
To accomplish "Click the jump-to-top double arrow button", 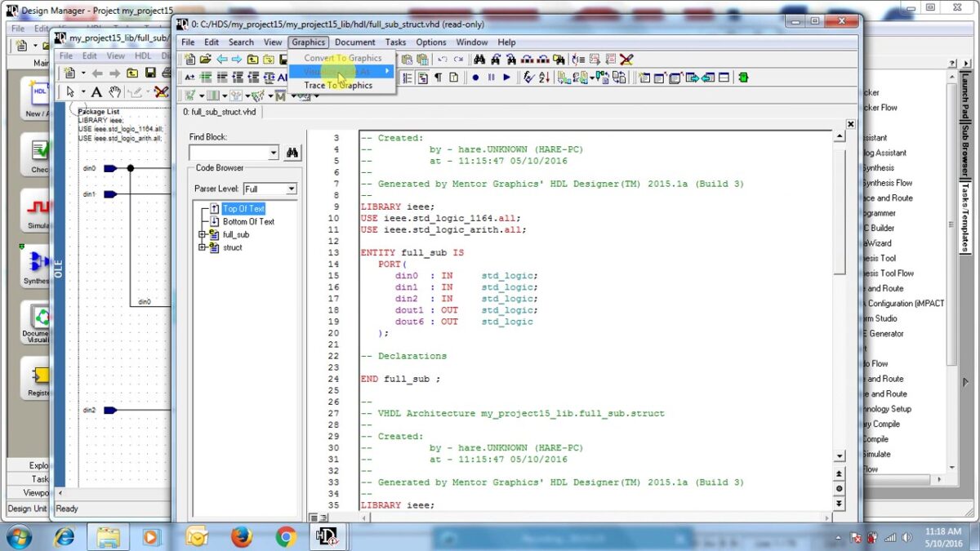I will [x=840, y=474].
